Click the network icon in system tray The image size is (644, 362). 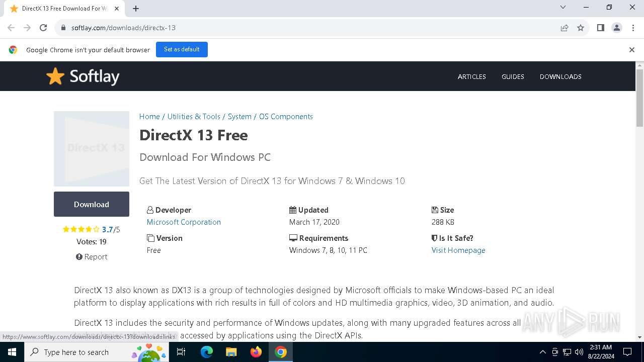[x=567, y=352]
